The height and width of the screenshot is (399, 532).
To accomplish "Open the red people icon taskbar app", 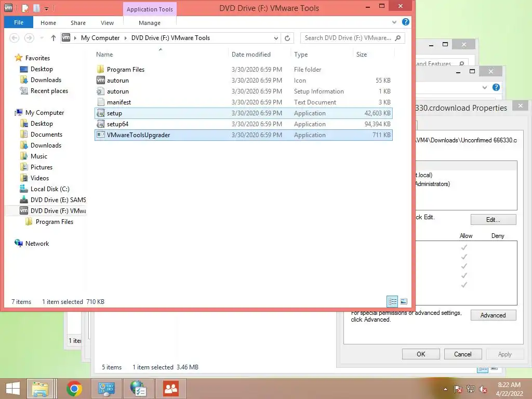I will pos(171,389).
